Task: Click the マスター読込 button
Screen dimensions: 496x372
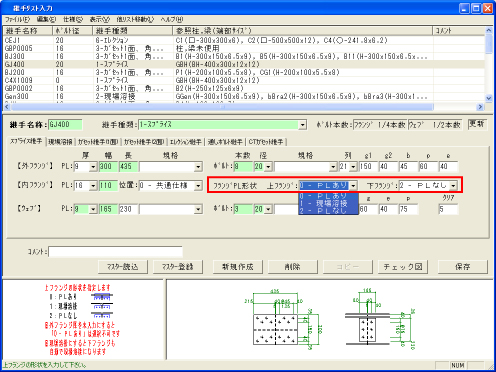Action: 123,267
